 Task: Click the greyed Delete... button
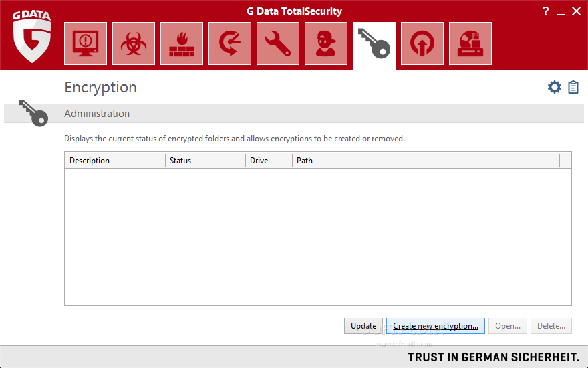[551, 326]
